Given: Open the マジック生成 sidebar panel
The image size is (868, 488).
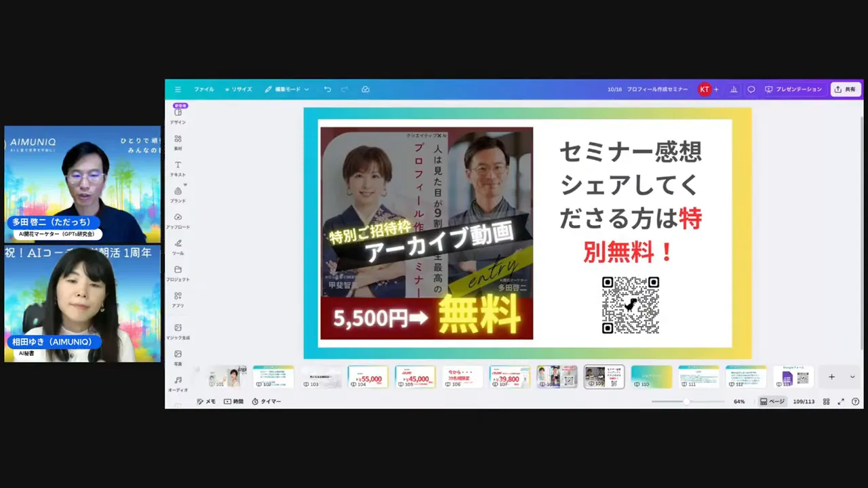Looking at the screenshot, I should tap(178, 331).
